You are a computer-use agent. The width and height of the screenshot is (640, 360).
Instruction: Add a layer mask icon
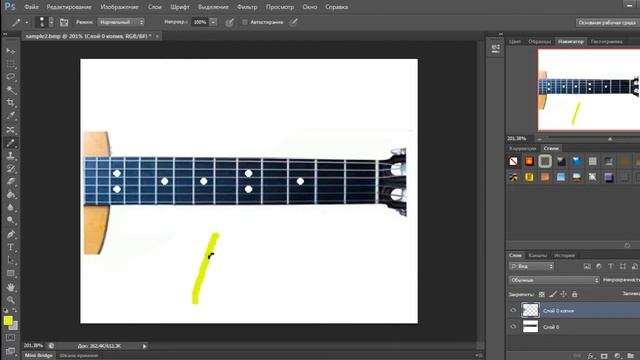pyautogui.click(x=604, y=356)
